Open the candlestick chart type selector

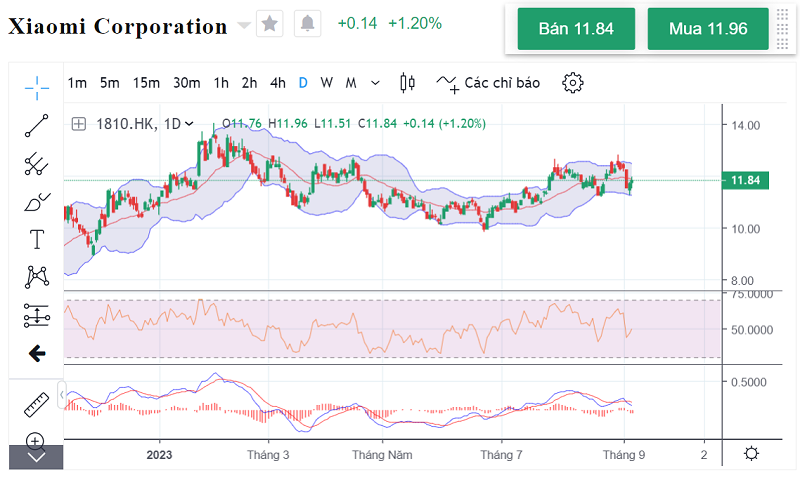click(406, 83)
